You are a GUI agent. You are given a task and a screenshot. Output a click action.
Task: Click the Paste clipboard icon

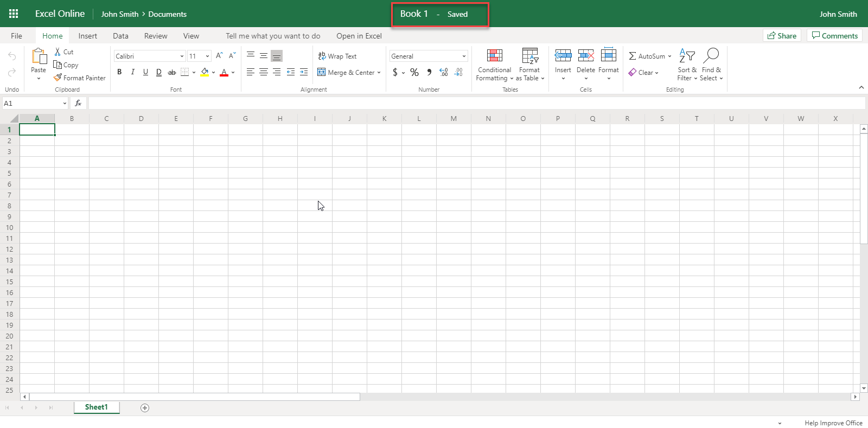[39, 56]
